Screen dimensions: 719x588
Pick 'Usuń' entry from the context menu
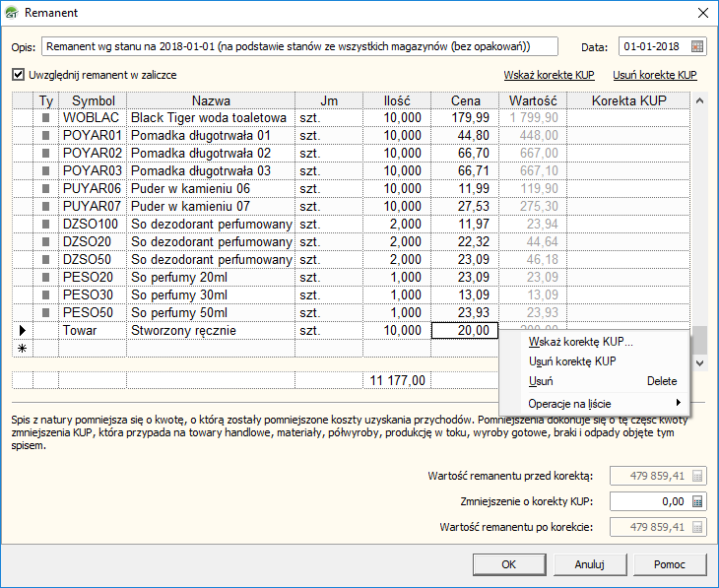(x=541, y=381)
